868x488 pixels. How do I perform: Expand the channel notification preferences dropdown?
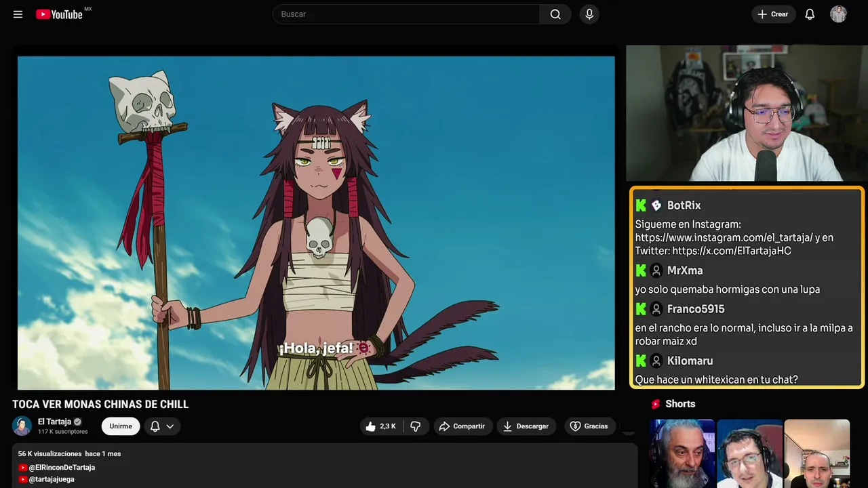162,426
